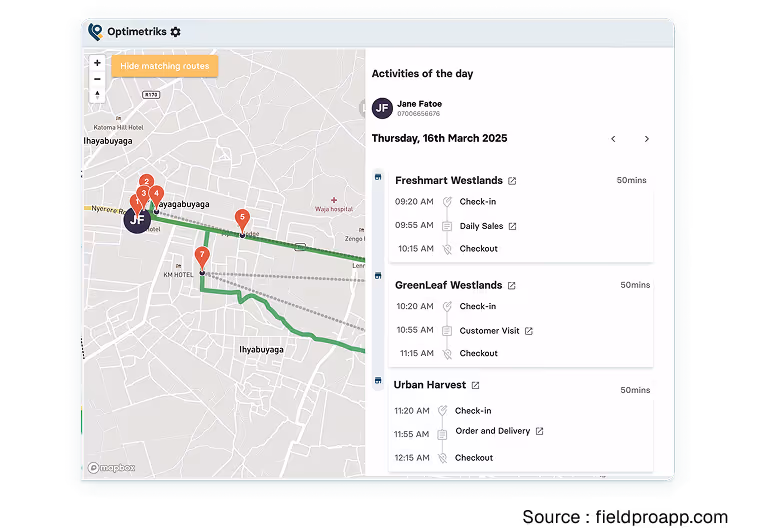Viewport: 757px width, 528px height.
Task: Open the Customer Visit external link icon
Action: click(x=529, y=331)
